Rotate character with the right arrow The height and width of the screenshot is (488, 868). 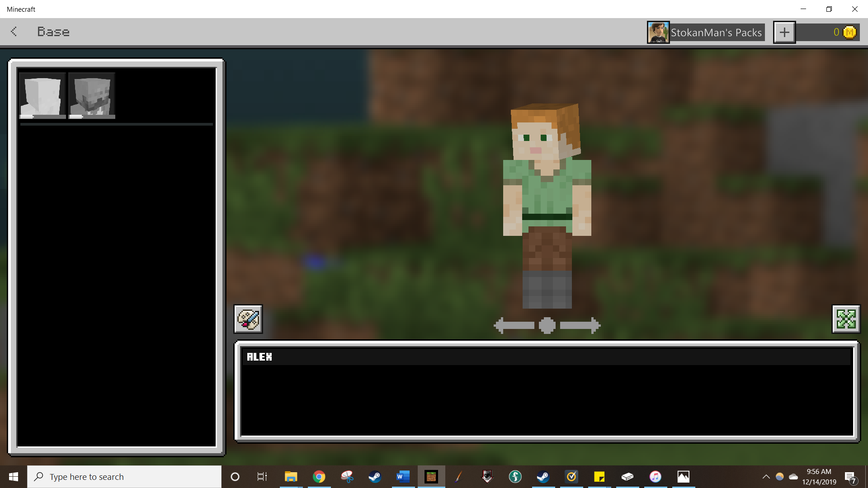pos(580,325)
